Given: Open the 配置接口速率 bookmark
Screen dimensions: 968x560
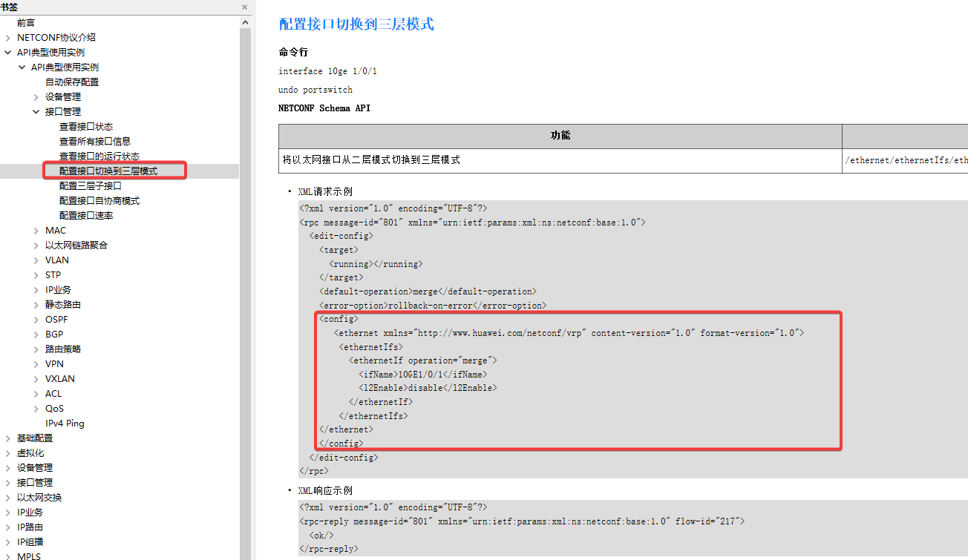Looking at the screenshot, I should pos(86,216).
